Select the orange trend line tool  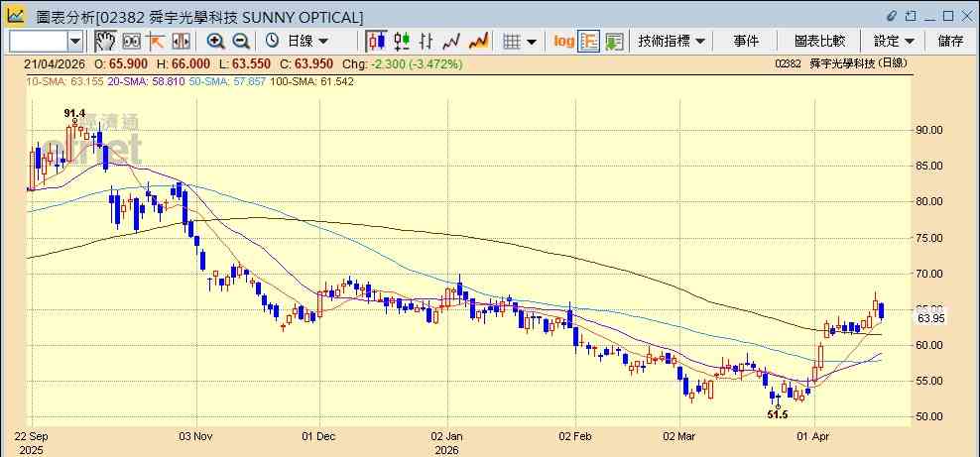coord(155,42)
